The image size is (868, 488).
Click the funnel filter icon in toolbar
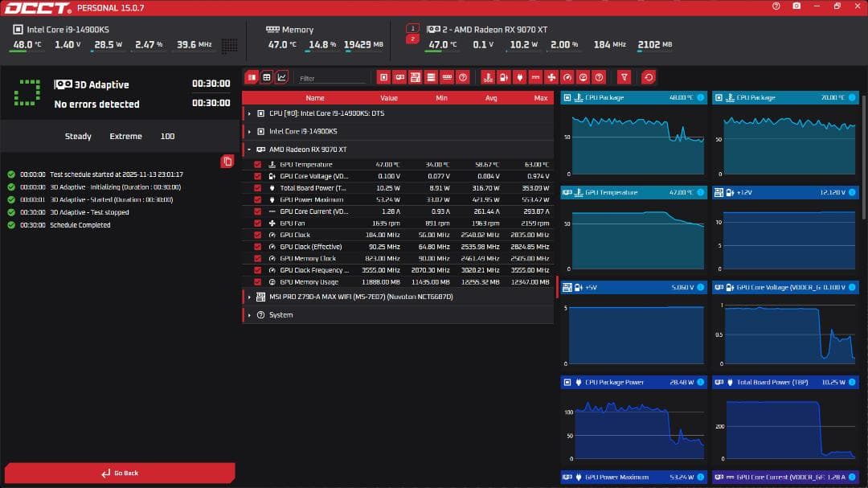click(x=624, y=77)
